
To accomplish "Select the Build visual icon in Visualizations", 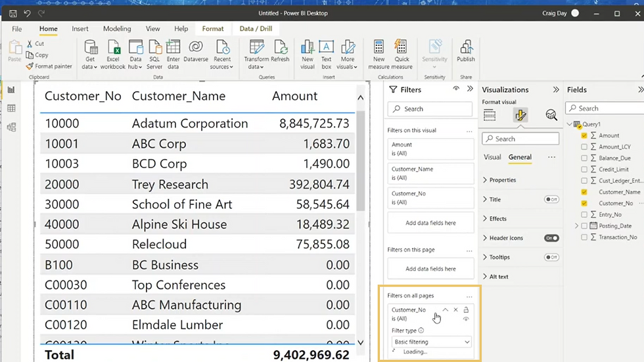I will pyautogui.click(x=490, y=116).
